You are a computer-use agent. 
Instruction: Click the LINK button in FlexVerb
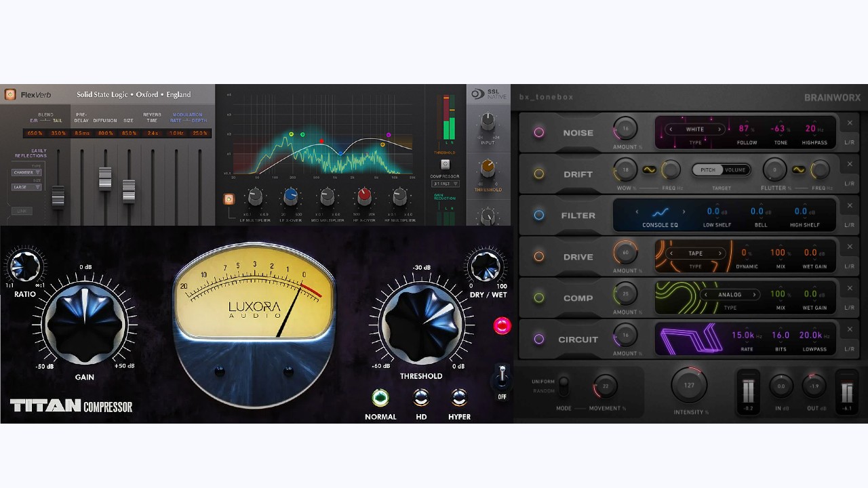tap(22, 211)
